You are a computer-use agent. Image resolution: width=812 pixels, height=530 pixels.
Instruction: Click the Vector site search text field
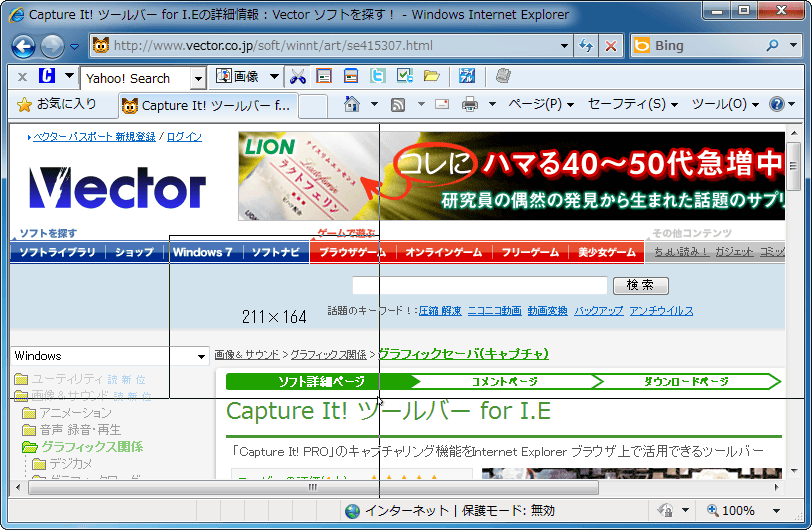coord(480,285)
